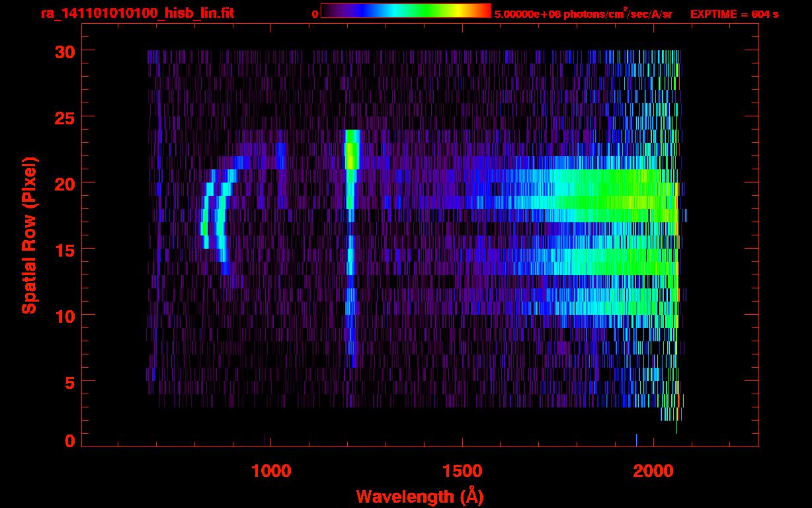Click the 0 label left of colorbar
This screenshot has height=508, width=812.
[x=315, y=14]
